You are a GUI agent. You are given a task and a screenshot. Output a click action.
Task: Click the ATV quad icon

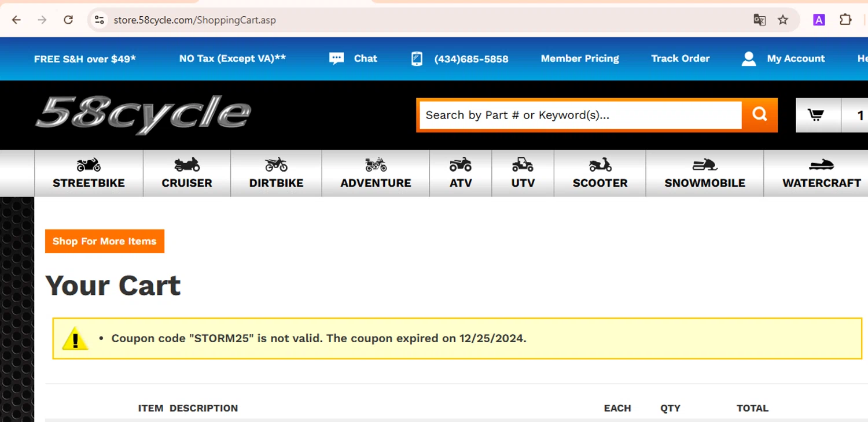(x=461, y=165)
